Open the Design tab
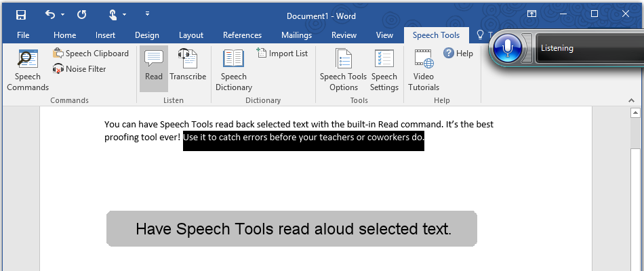The width and height of the screenshot is (644, 271). point(146,35)
